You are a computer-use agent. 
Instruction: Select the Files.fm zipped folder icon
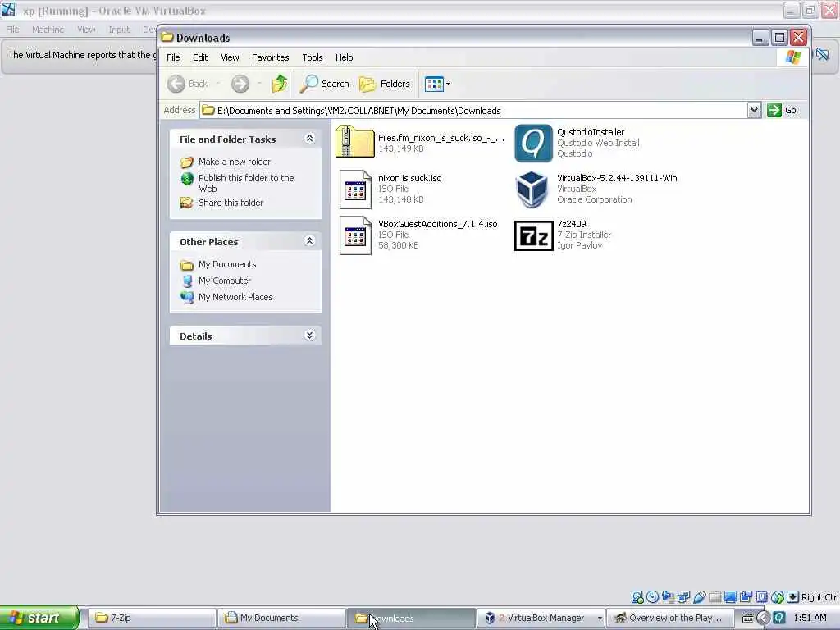coord(354,142)
